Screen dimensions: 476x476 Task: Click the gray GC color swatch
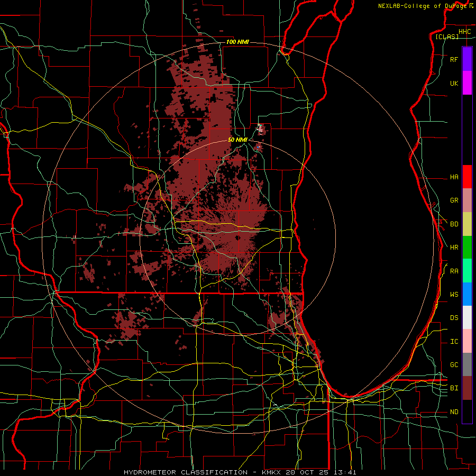[x=467, y=364]
